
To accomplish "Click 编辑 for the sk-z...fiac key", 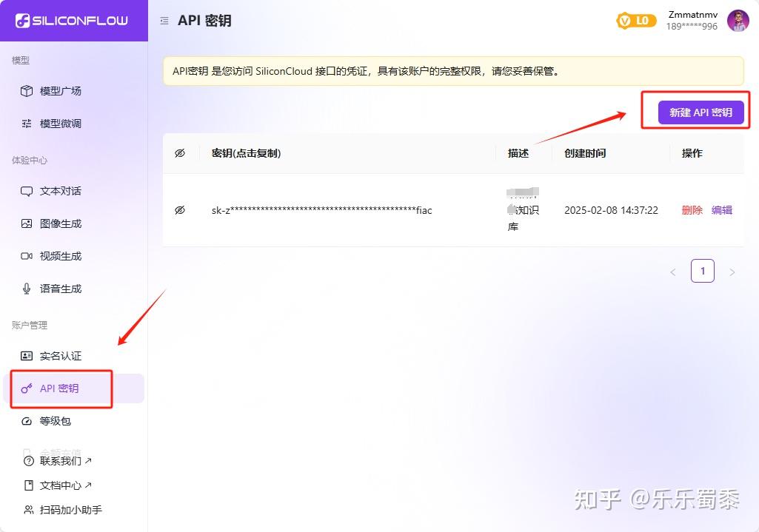I will (722, 210).
